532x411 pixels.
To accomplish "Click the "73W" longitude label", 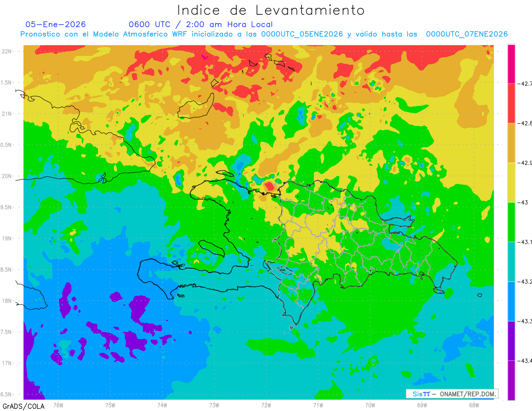I will click(x=214, y=405).
